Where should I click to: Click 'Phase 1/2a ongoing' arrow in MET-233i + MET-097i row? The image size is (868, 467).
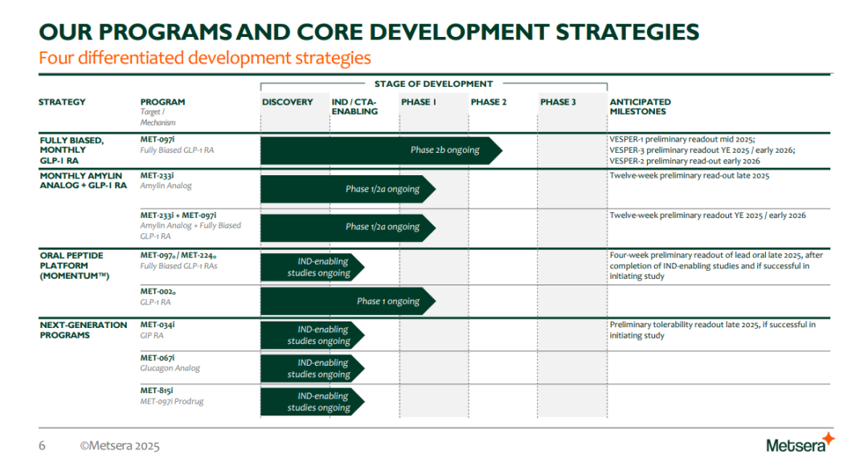click(348, 227)
